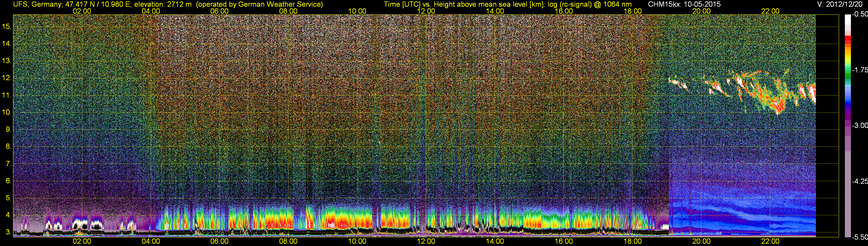
Task: Click color scale value '-0.50'
Action: [860, 14]
